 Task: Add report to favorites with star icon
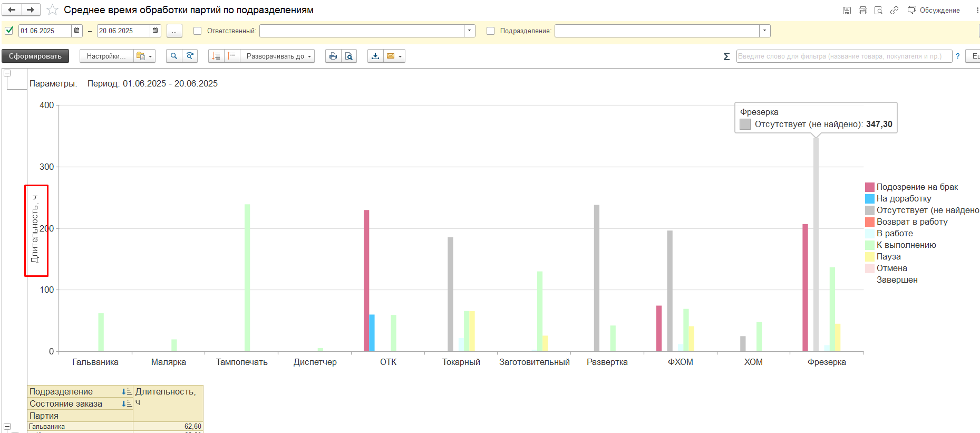52,10
